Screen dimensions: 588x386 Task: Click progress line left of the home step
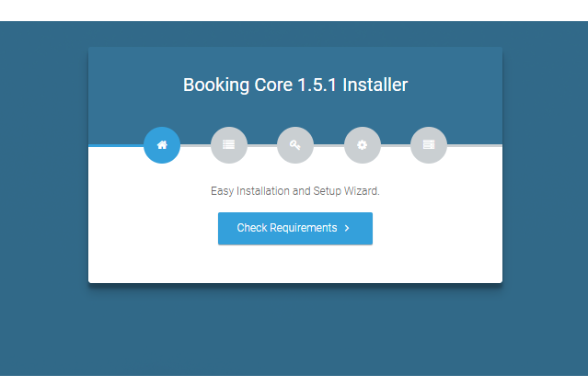115,145
